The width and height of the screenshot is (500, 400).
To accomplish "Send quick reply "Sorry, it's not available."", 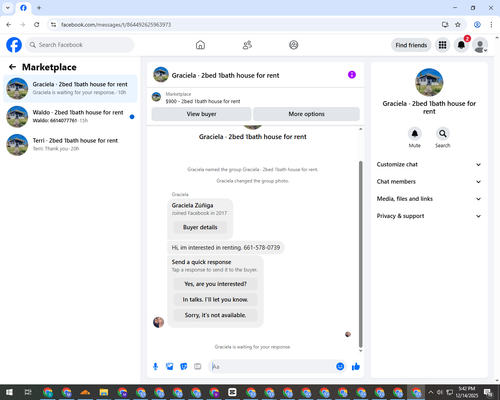I will [215, 315].
